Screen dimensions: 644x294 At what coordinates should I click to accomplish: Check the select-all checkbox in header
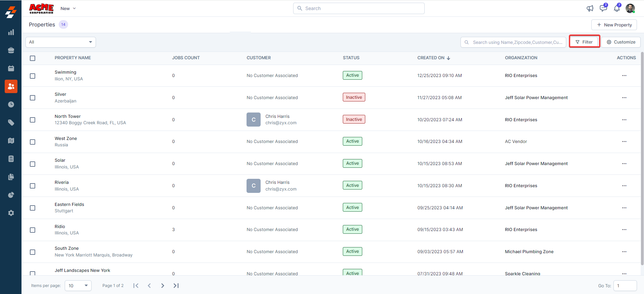(x=33, y=58)
